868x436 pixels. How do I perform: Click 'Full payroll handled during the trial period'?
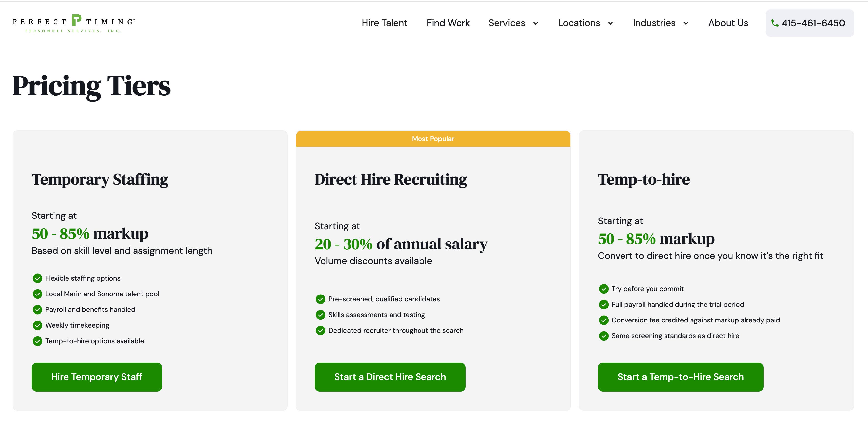coord(678,304)
